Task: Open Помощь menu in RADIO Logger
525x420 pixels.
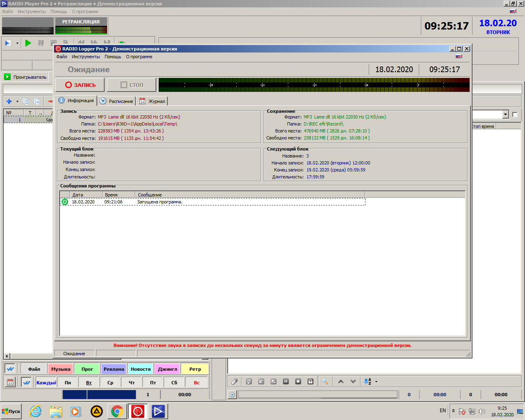Action: click(x=113, y=57)
